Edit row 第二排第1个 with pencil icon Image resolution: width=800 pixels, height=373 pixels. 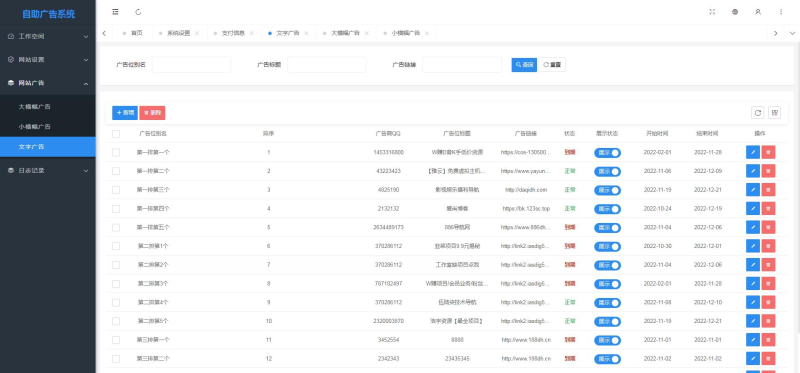click(x=753, y=246)
